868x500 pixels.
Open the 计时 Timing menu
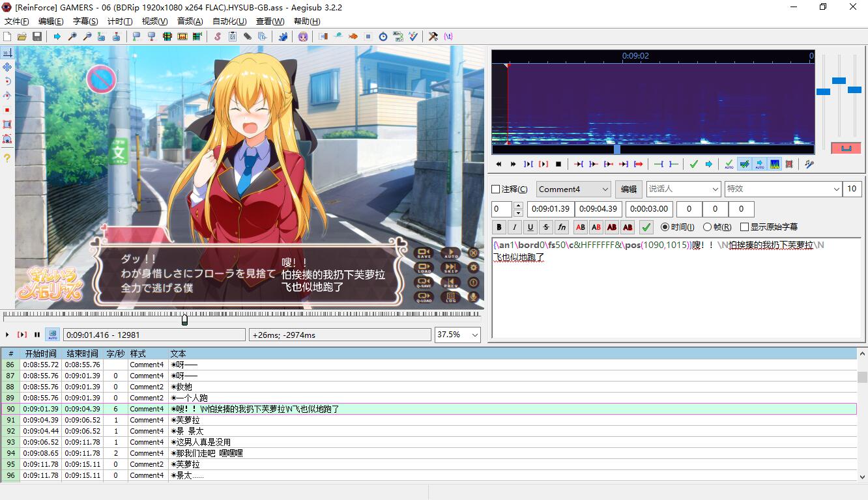[x=120, y=21]
